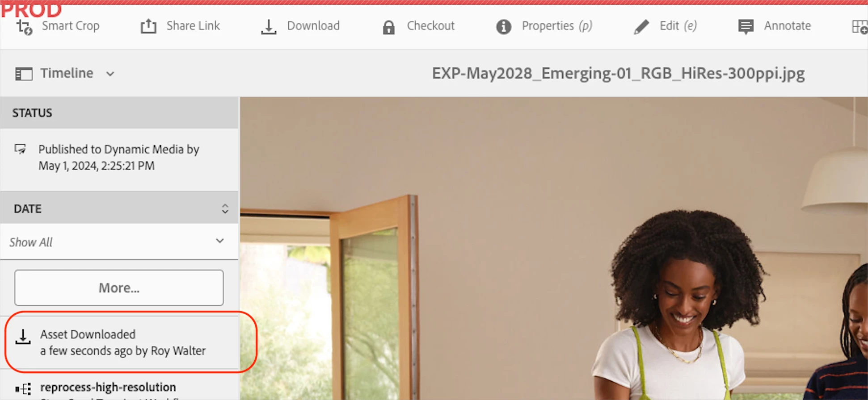Toggle the DATE sort order arrows
868x400 pixels.
click(x=225, y=208)
